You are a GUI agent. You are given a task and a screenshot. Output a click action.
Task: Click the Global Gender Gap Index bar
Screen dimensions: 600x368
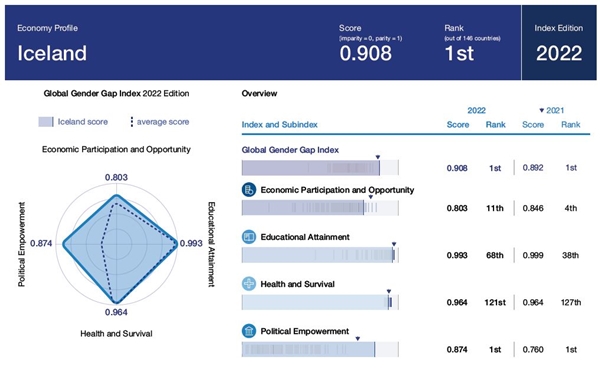point(320,168)
